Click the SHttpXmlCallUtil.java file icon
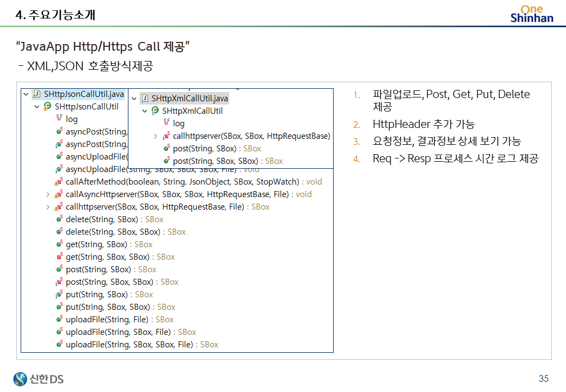This screenshot has height=392, width=566. pyautogui.click(x=144, y=99)
